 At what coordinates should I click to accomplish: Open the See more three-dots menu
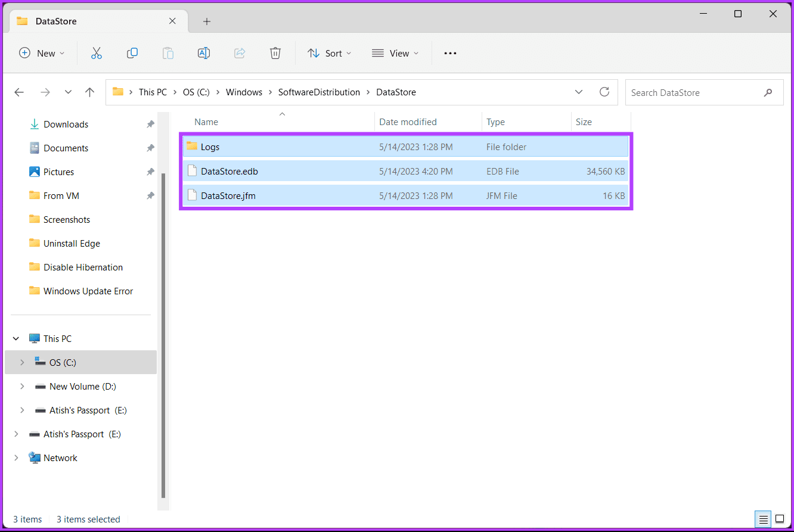coord(450,53)
